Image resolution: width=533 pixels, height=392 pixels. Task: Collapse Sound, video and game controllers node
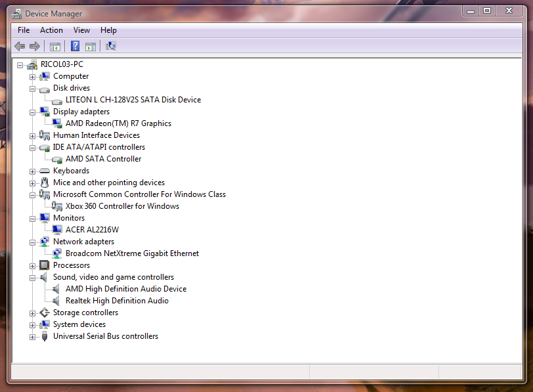[x=33, y=278]
